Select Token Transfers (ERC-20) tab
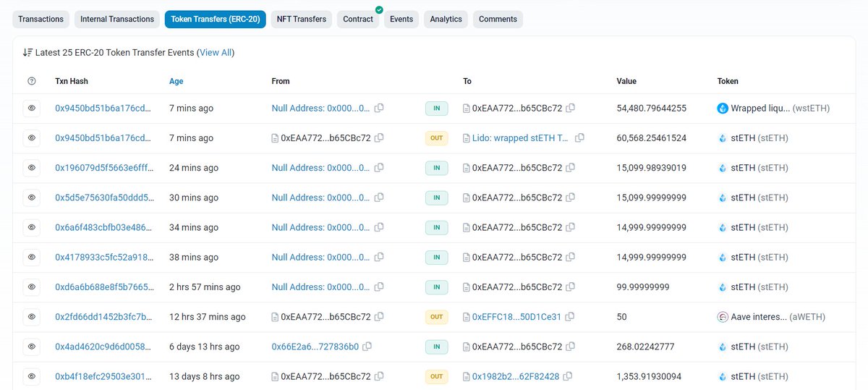 click(x=216, y=19)
